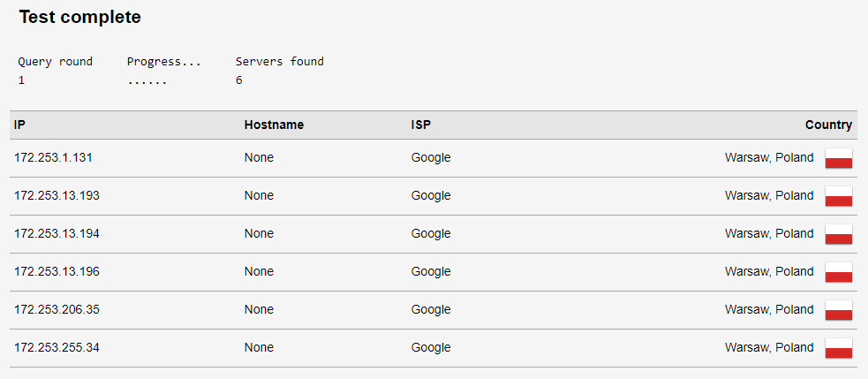Click the Test complete heading

(x=80, y=17)
